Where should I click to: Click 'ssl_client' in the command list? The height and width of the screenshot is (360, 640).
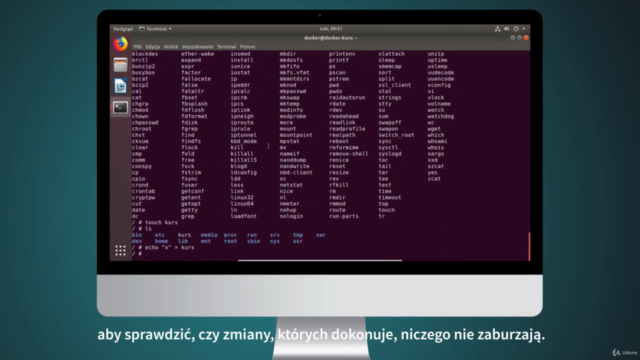coord(395,85)
